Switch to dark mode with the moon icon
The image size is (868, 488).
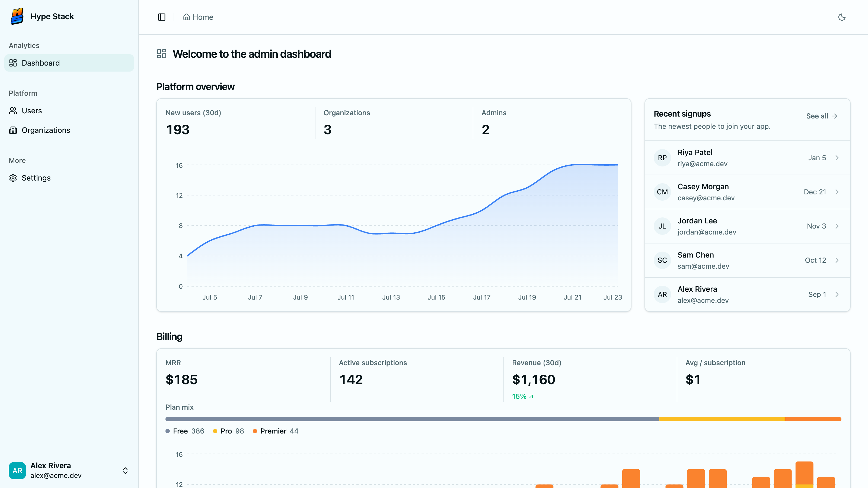coord(842,17)
